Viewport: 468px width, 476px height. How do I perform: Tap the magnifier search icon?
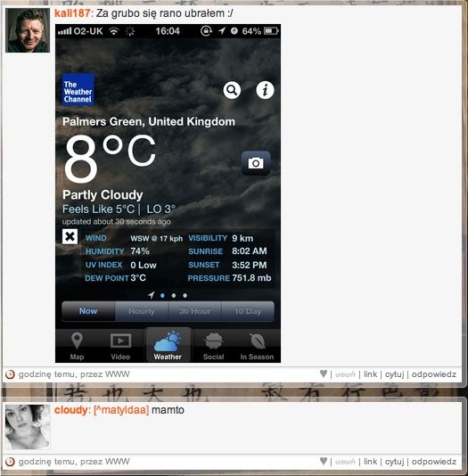pyautogui.click(x=232, y=90)
